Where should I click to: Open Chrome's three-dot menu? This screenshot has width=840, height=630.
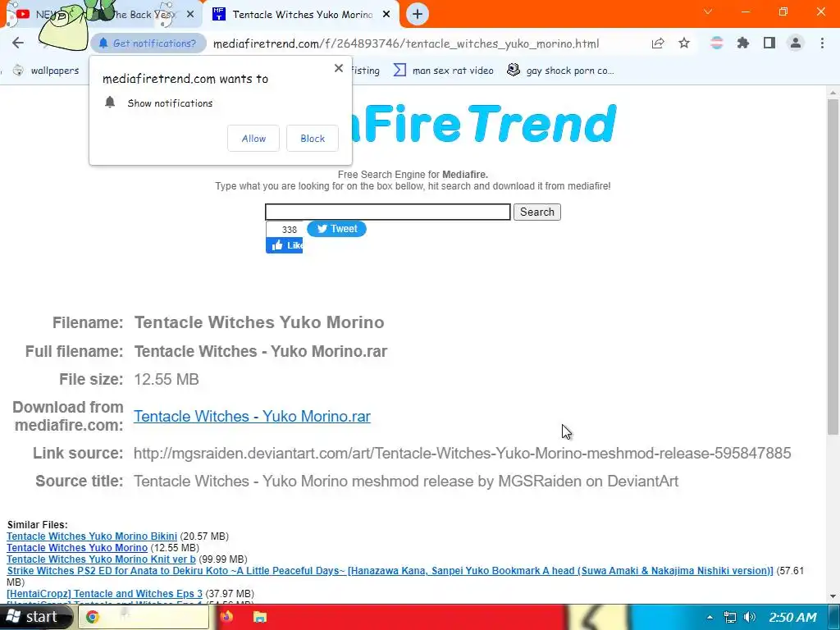[822, 43]
